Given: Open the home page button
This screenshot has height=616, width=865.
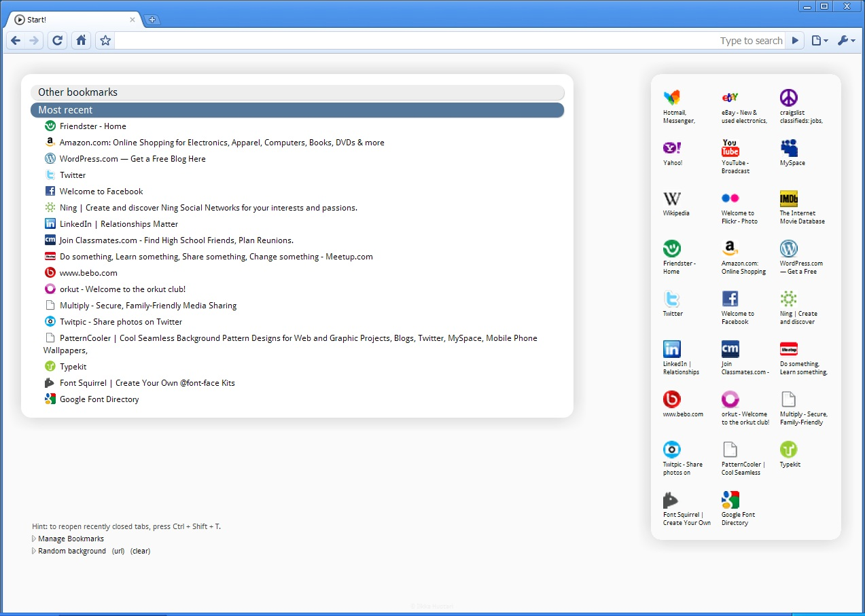Looking at the screenshot, I should click(x=81, y=41).
